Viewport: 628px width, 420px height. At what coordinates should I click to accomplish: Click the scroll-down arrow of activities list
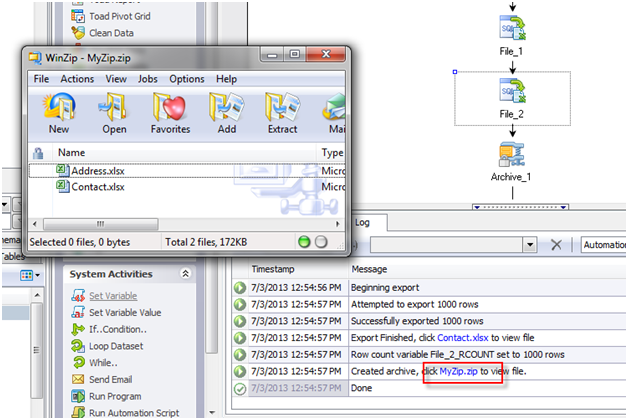coord(212,412)
